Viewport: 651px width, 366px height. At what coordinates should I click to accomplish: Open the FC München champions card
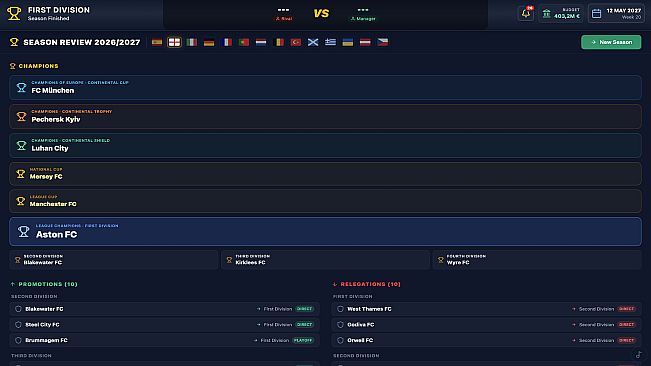(x=326, y=88)
